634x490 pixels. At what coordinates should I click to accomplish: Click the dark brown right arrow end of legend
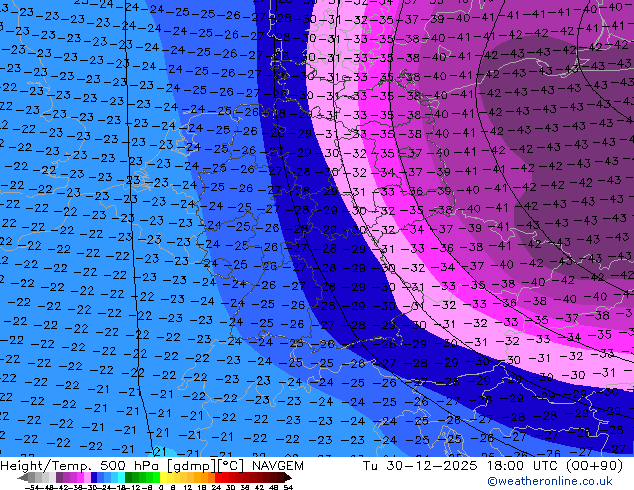tap(288, 477)
